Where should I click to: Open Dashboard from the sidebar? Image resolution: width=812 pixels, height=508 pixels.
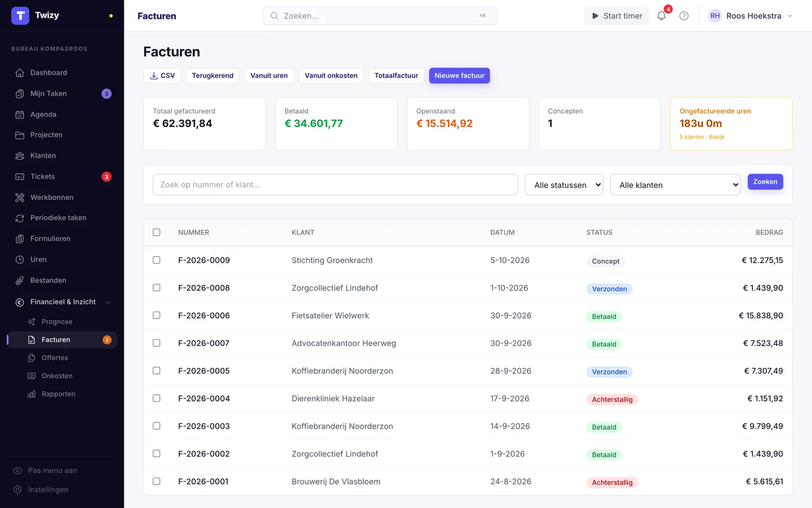(62, 73)
